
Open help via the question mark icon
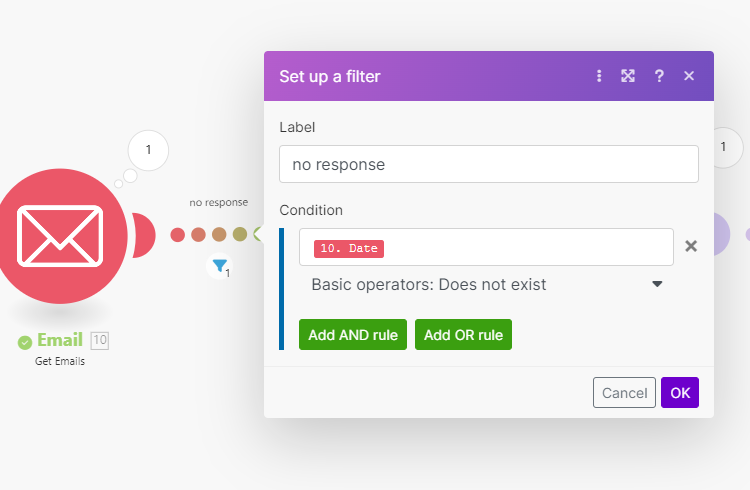tap(659, 76)
